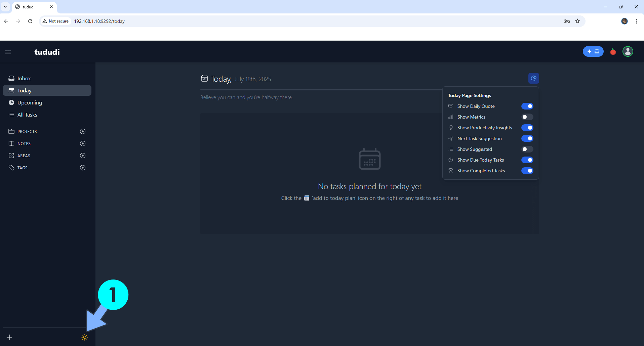Open quick inbox capture lightning button
Screen dimensions: 644x346
[x=593, y=51]
